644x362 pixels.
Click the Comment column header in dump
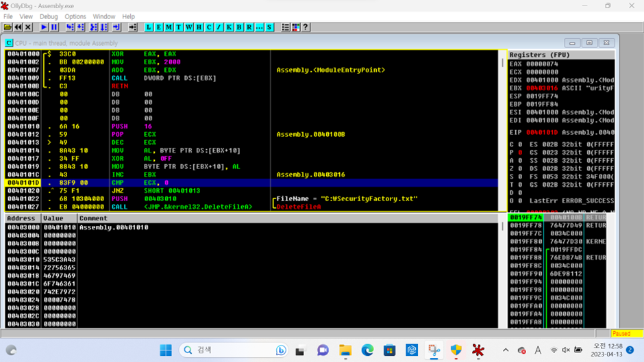pyautogui.click(x=288, y=218)
